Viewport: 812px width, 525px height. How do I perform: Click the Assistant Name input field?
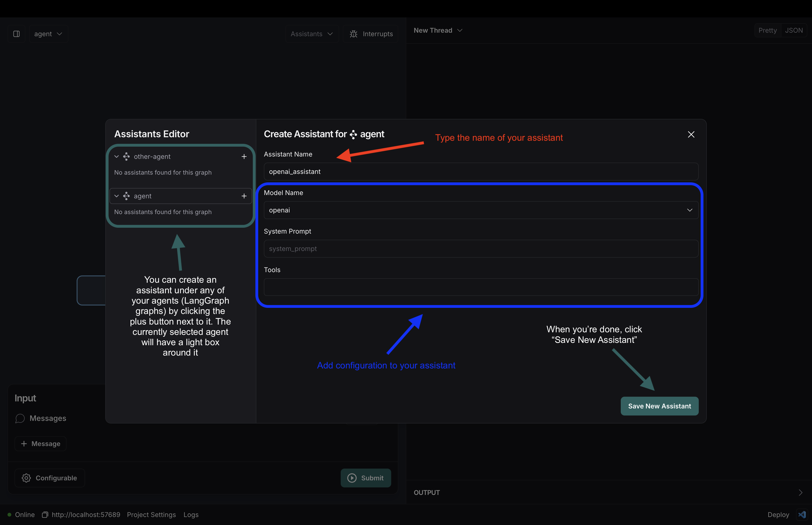(481, 172)
